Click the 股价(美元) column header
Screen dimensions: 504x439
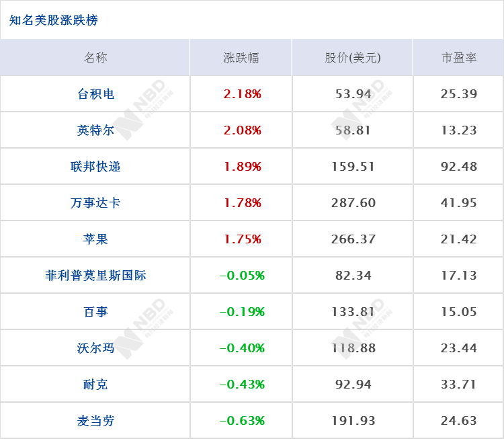pos(353,58)
